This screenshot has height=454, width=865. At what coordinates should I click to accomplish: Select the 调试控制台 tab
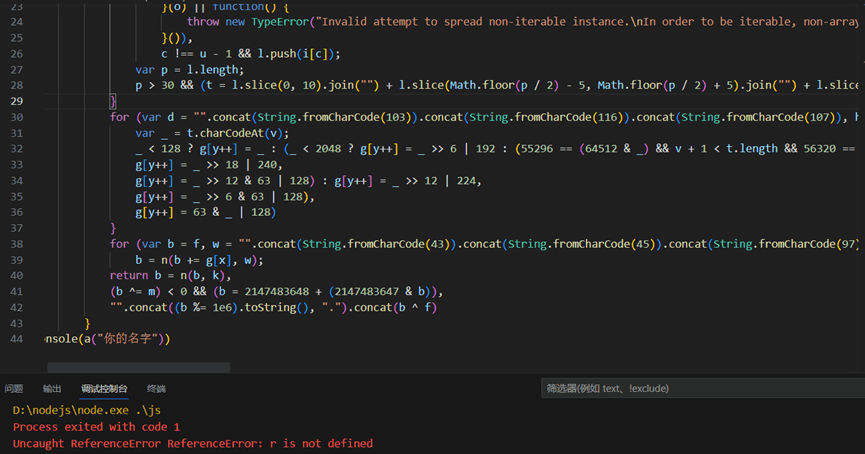click(x=104, y=388)
